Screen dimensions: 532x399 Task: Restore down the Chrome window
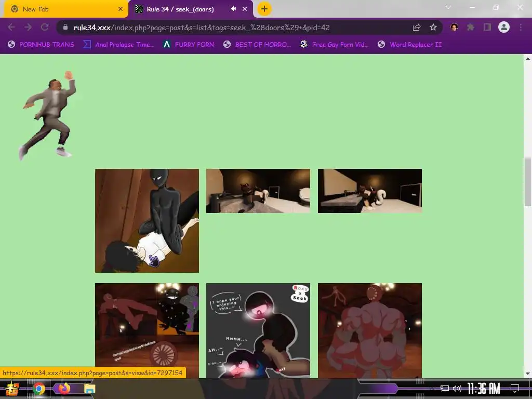pyautogui.click(x=496, y=7)
